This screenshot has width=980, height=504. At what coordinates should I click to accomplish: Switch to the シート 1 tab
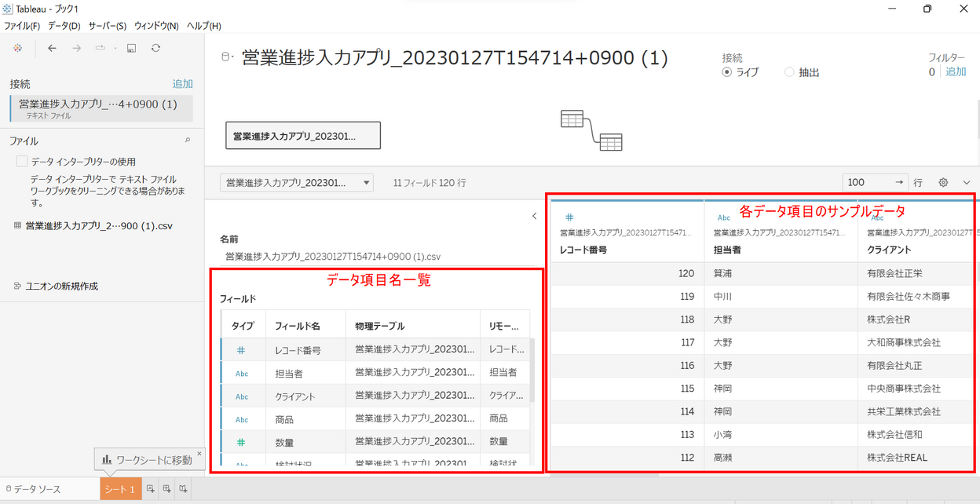(120, 489)
